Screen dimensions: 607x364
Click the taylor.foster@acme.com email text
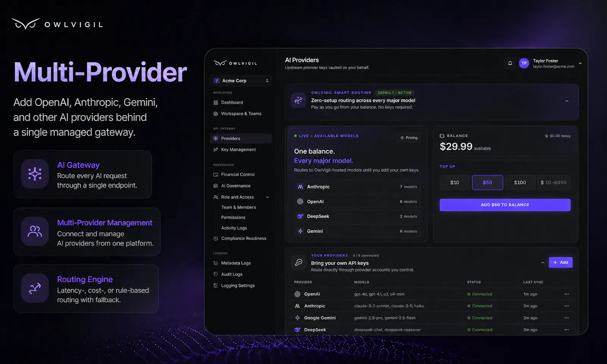coord(554,67)
